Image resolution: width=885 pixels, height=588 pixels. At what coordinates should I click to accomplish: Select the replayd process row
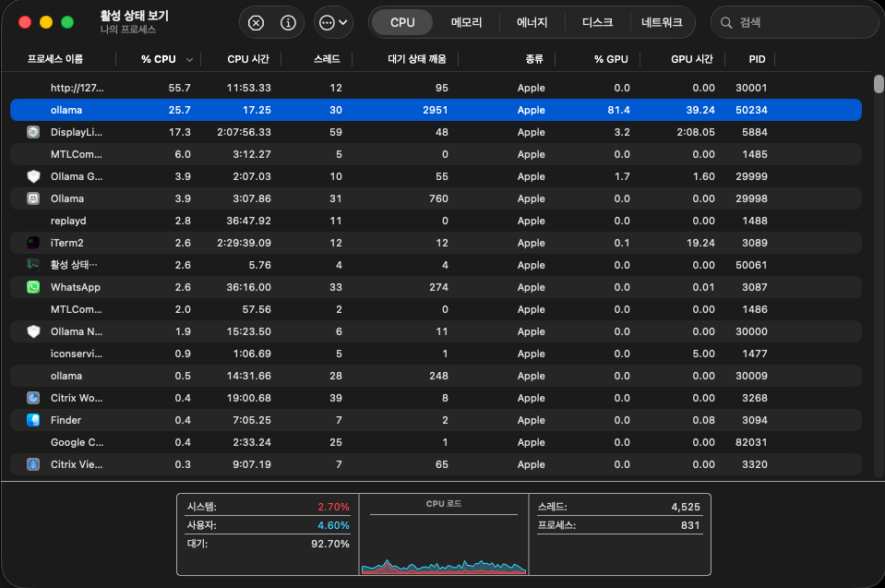tap(436, 221)
